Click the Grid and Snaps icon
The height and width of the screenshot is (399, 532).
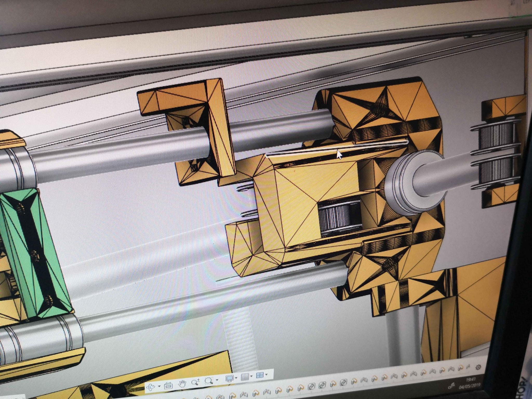tap(245, 377)
